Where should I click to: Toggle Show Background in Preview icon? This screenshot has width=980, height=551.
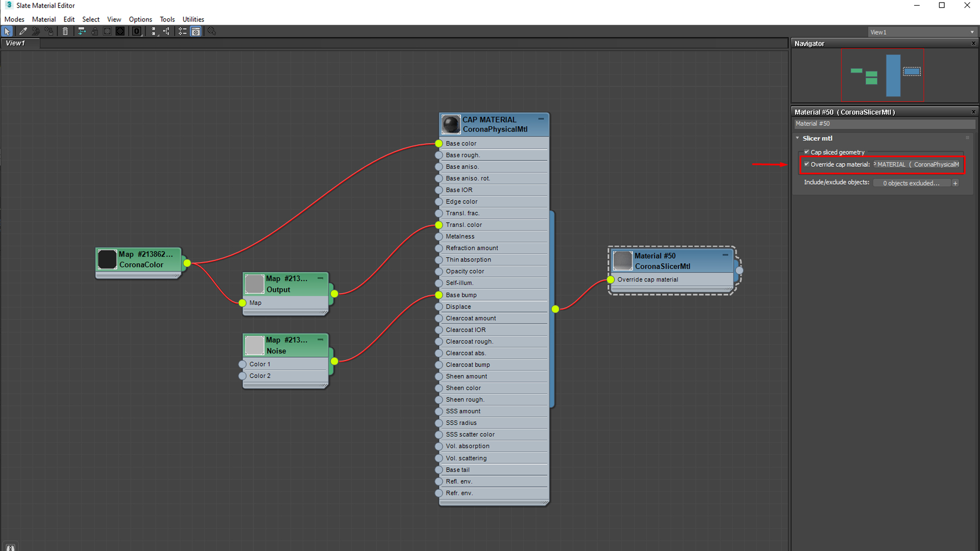[120, 32]
